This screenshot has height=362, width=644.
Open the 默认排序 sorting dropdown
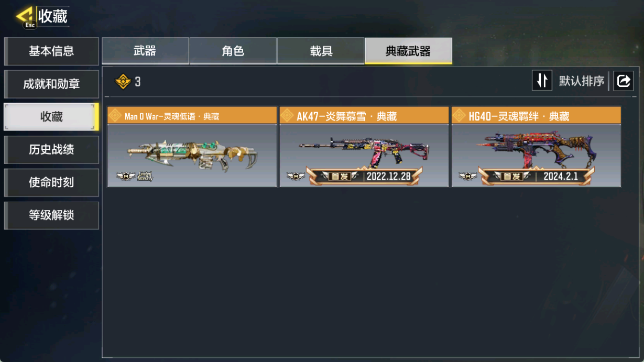click(582, 81)
